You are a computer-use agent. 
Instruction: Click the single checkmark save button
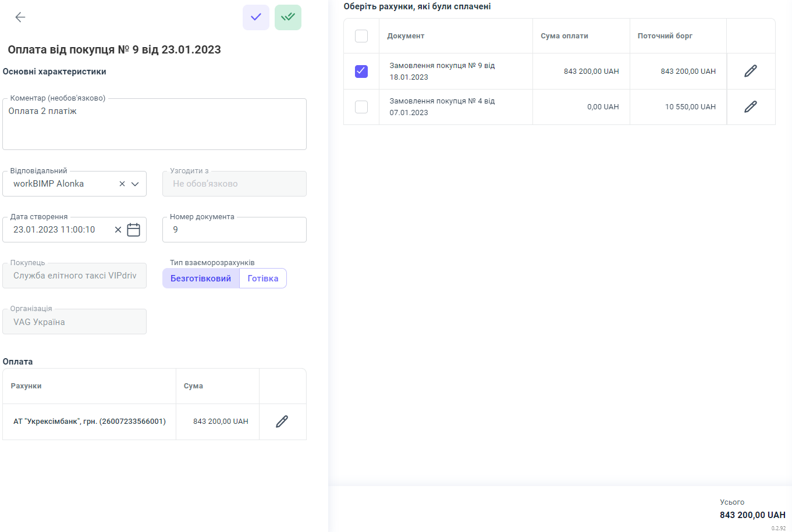(x=256, y=17)
